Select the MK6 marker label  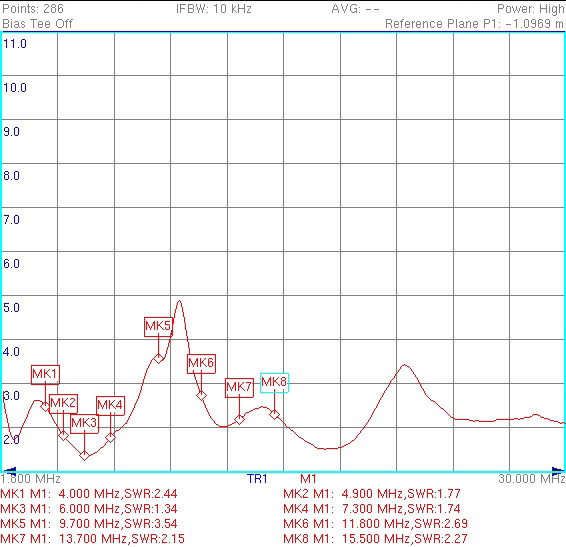click(x=201, y=364)
